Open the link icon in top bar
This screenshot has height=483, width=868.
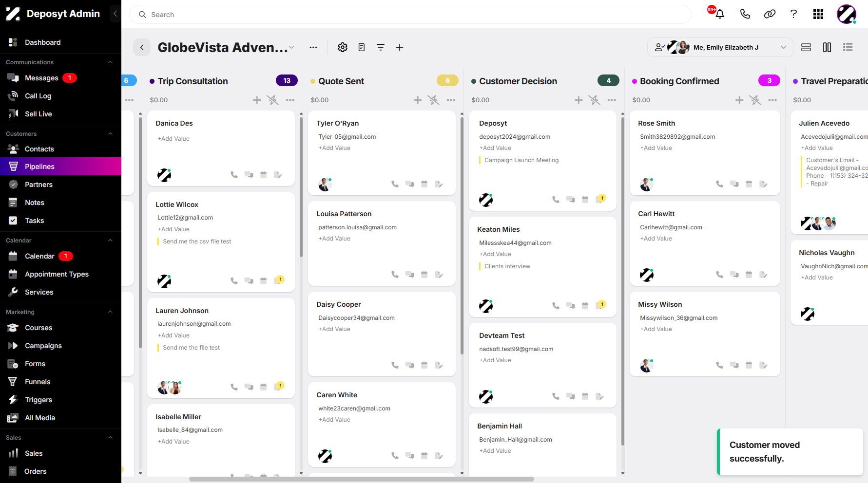click(x=770, y=14)
